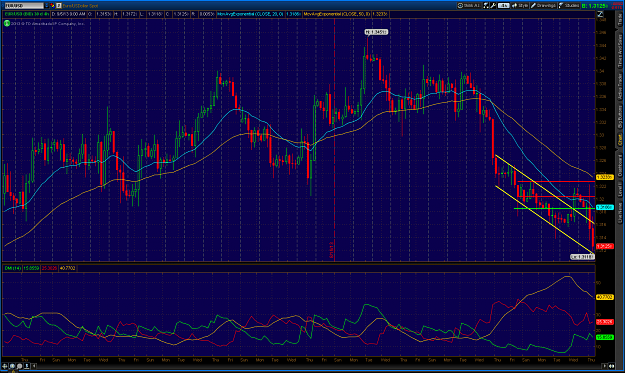625x373 pixels.
Task: Click the highlighted chart mode button
Action: click(504, 5)
